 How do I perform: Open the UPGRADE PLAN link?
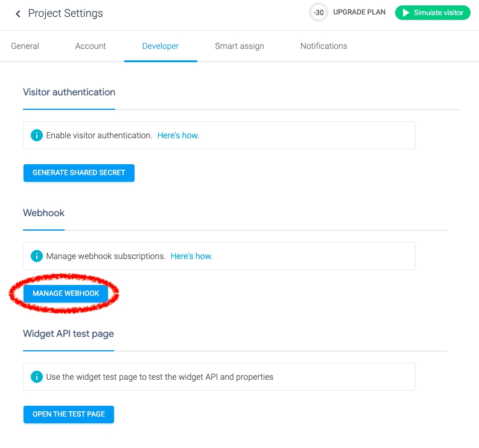click(x=358, y=13)
